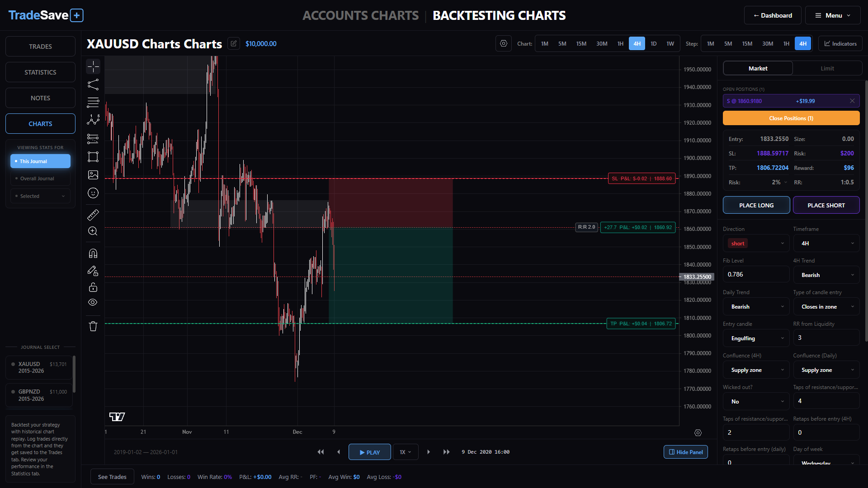
Task: Toggle the lock drawings icon
Action: coord(93,287)
